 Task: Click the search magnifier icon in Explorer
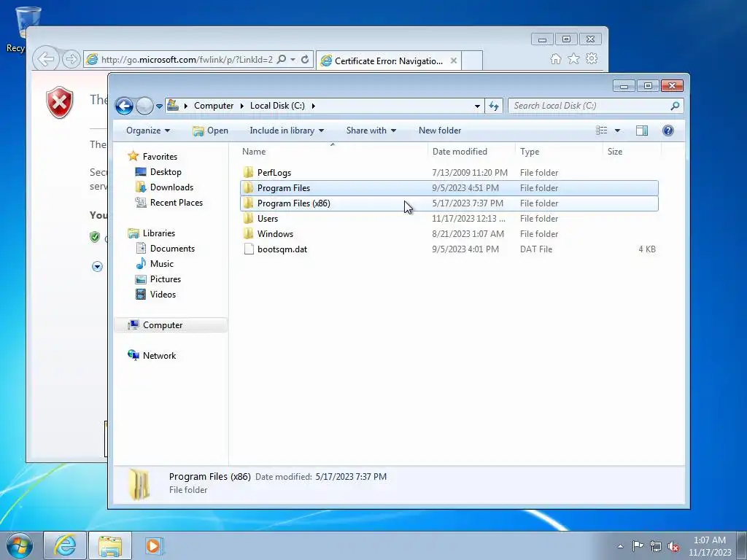[675, 106]
